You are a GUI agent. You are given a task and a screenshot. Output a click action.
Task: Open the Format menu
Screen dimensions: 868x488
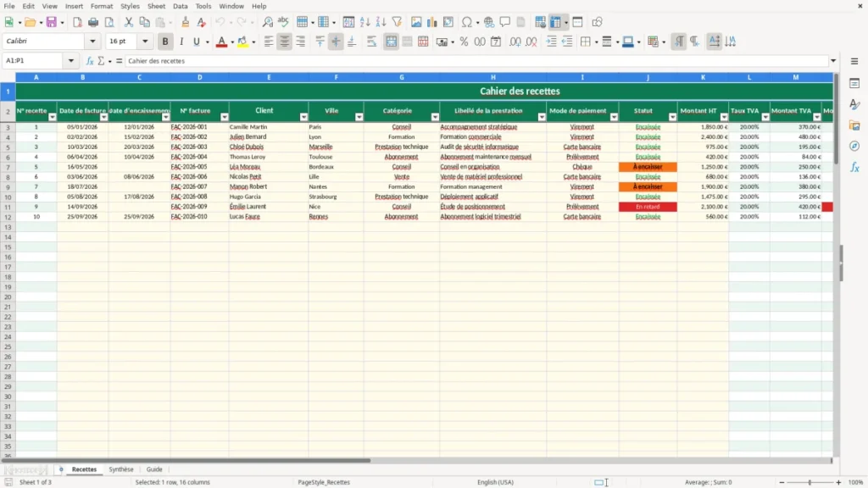tap(102, 6)
